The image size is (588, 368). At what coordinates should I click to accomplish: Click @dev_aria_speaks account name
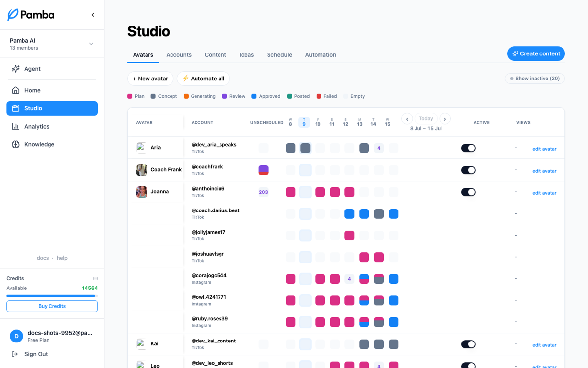(x=214, y=145)
